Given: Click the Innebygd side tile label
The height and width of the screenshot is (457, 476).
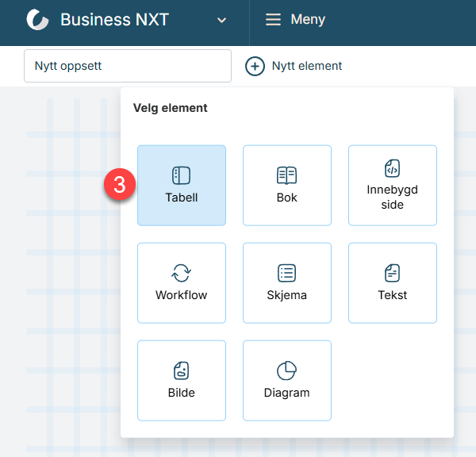Looking at the screenshot, I should (393, 197).
